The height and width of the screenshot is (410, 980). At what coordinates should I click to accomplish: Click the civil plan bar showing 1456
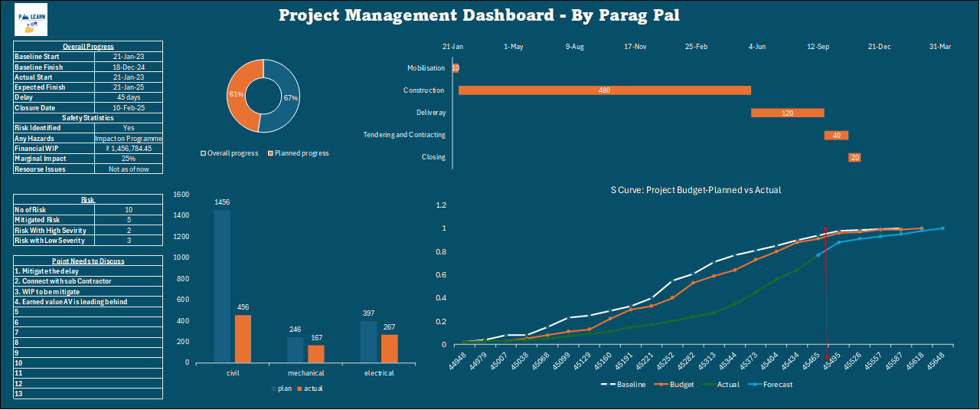tap(222, 285)
